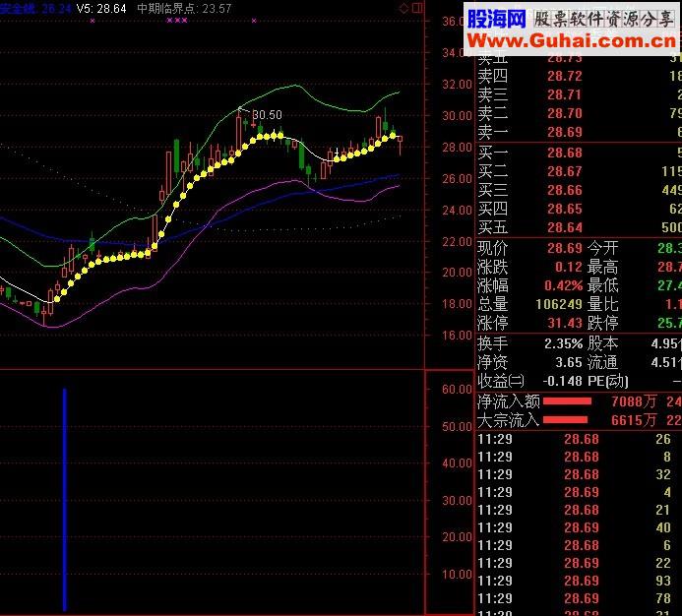The width and height of the screenshot is (682, 616).
Task: Click the 涨跌 value 0.12
Action: tap(569, 267)
